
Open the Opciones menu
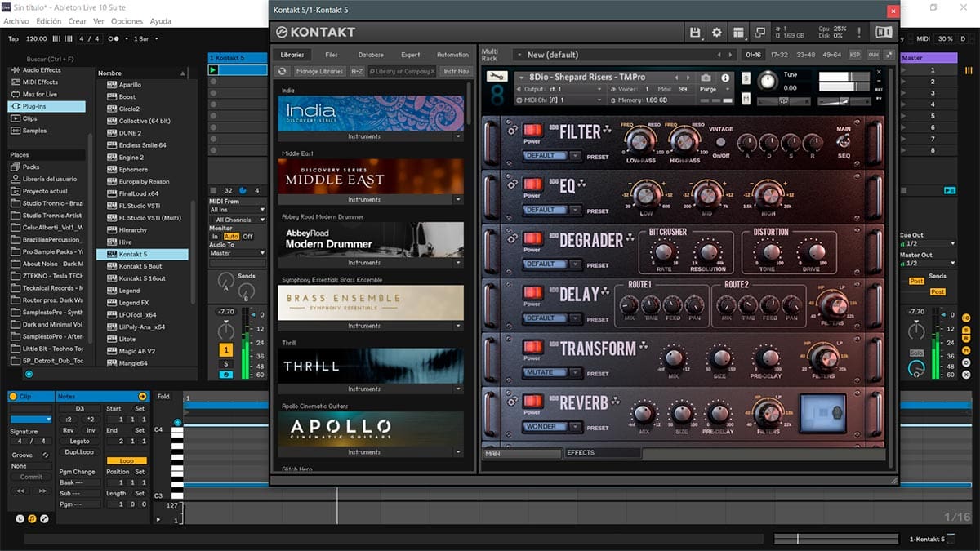coord(127,21)
